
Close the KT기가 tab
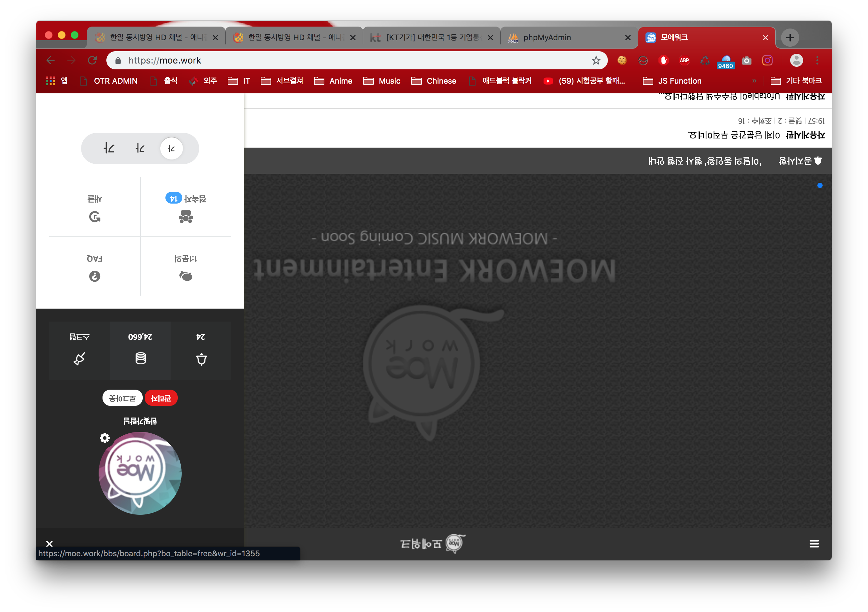point(490,37)
